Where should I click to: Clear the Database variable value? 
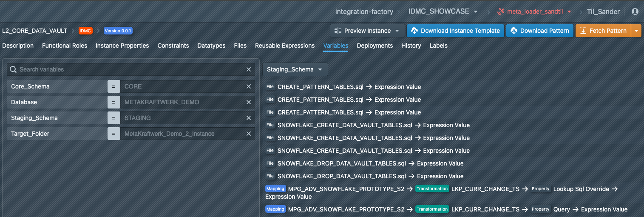[249, 102]
